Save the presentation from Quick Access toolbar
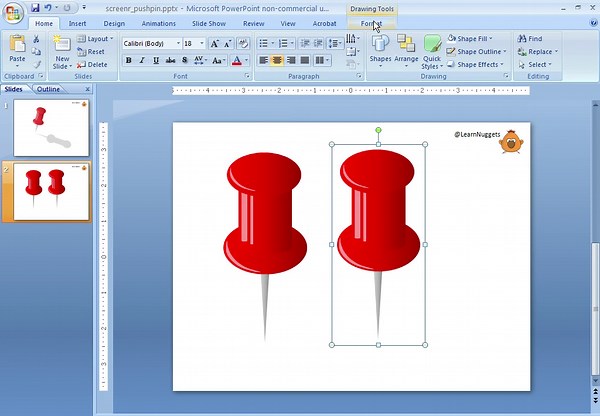This screenshot has height=416, width=600. tap(35, 8)
